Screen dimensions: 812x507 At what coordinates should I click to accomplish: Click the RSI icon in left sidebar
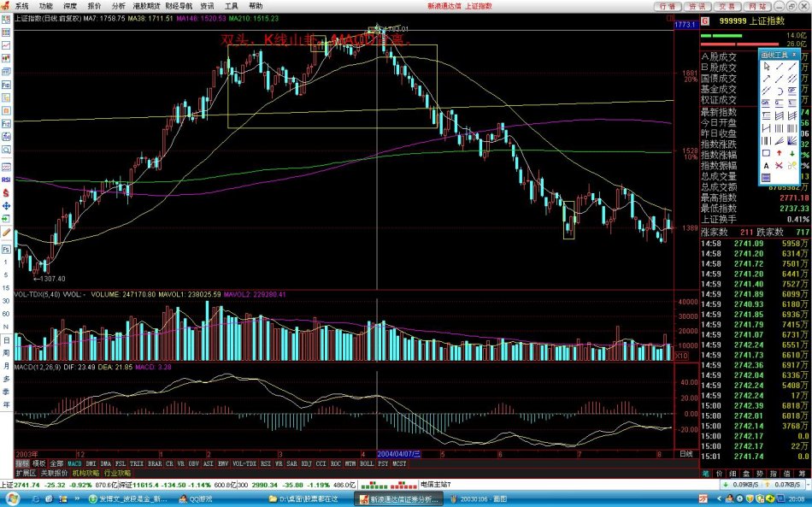click(6, 180)
